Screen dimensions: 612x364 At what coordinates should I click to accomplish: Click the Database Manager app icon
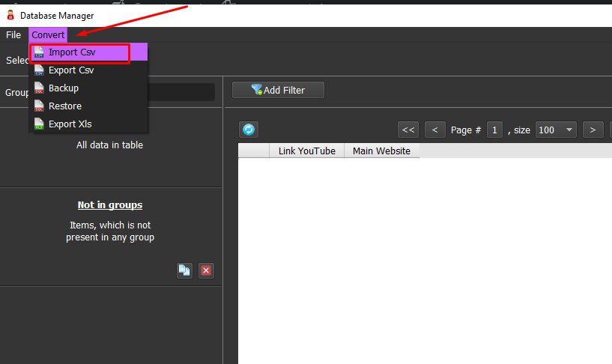click(10, 15)
